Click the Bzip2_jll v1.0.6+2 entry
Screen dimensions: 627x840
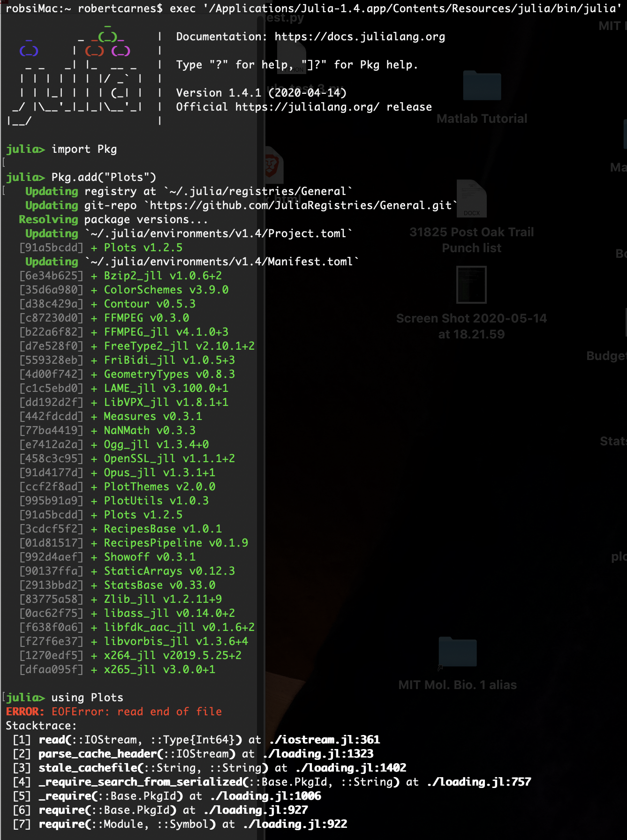pyautogui.click(x=163, y=276)
